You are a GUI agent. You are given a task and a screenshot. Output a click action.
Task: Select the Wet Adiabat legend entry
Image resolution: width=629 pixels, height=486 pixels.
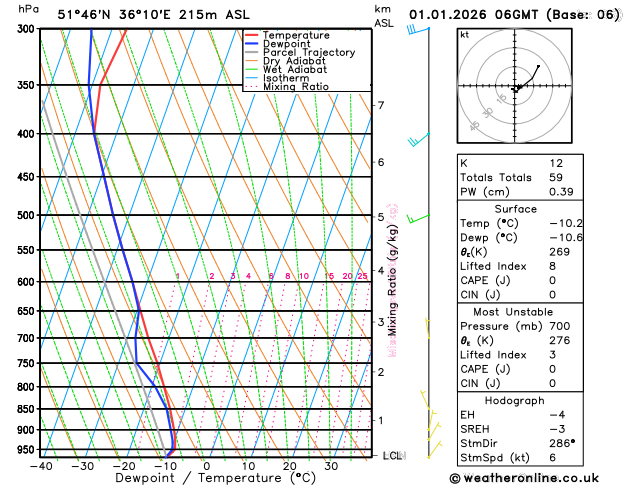[x=286, y=69]
